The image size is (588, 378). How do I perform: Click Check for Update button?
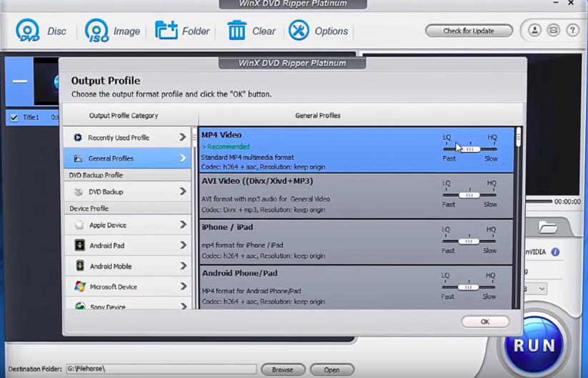469,31
